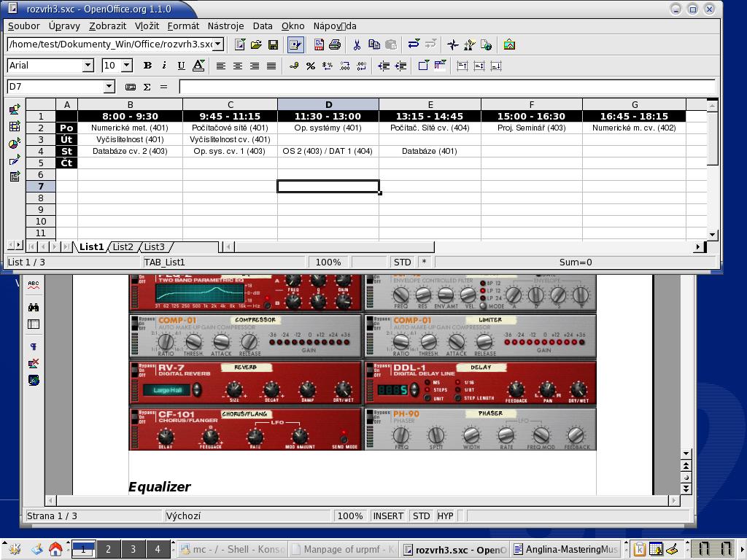Click the formula input line
The height and width of the screenshot is (560, 747).
(447, 87)
